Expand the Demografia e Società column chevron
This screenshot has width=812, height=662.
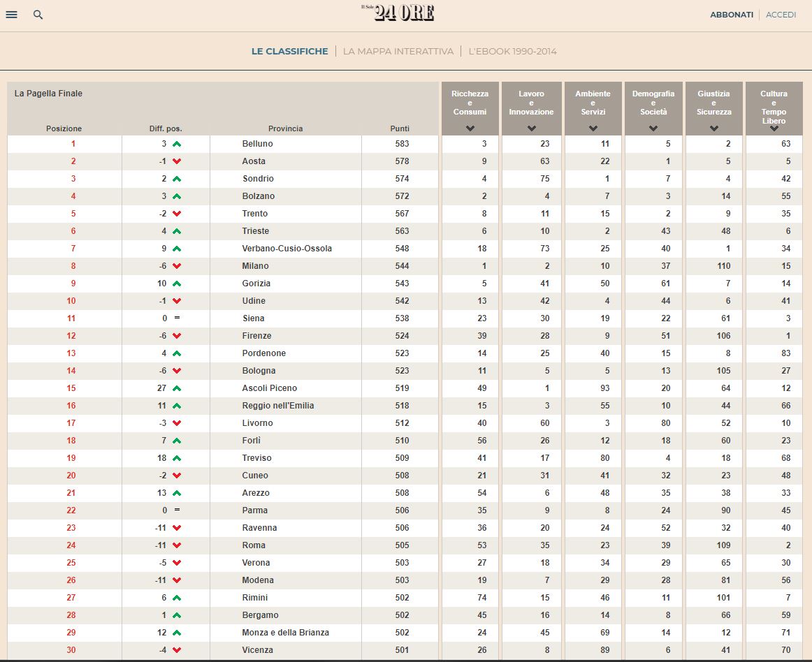tap(653, 128)
